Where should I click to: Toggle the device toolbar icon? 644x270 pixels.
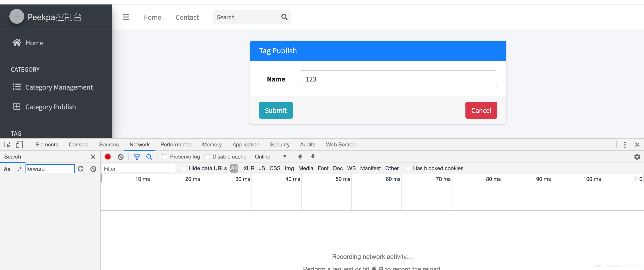(19, 145)
